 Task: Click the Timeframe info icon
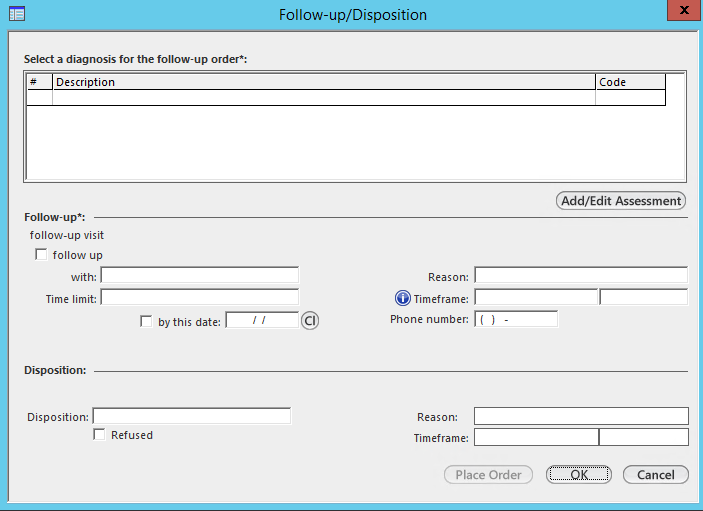pyautogui.click(x=403, y=298)
